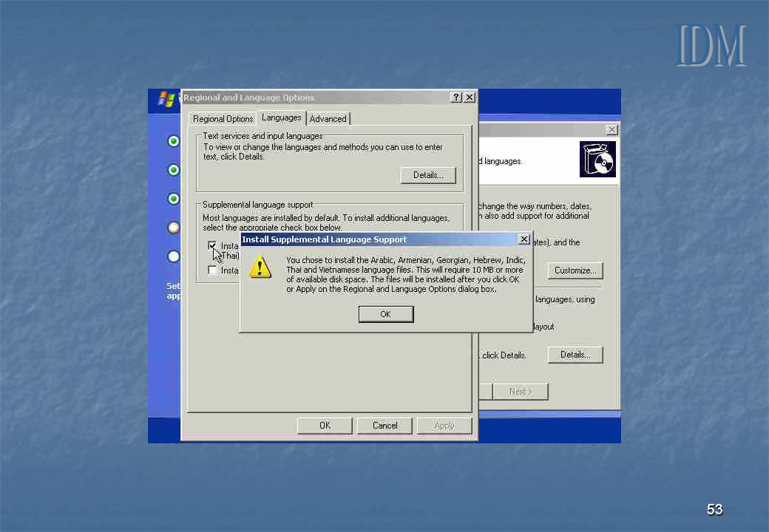Click the first green setup step indicator

[x=173, y=141]
